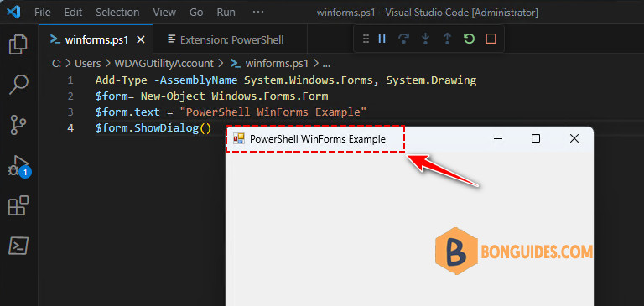Viewport: 644px width, 306px height.
Task: Open the File menu
Action: (43, 13)
